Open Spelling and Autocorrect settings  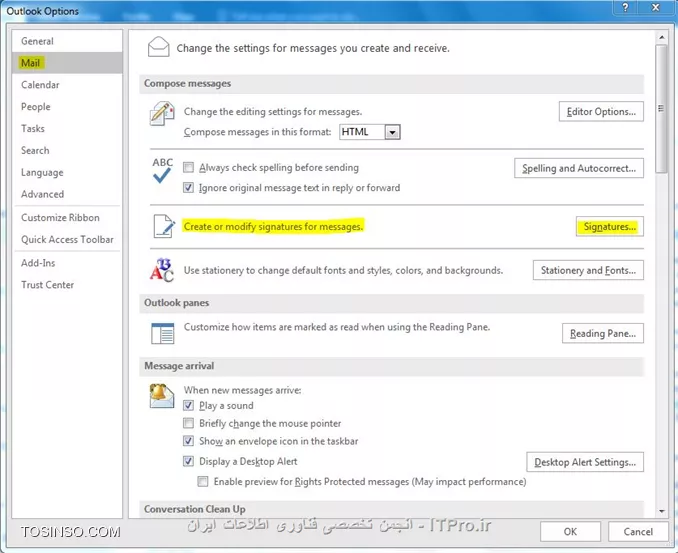579,168
